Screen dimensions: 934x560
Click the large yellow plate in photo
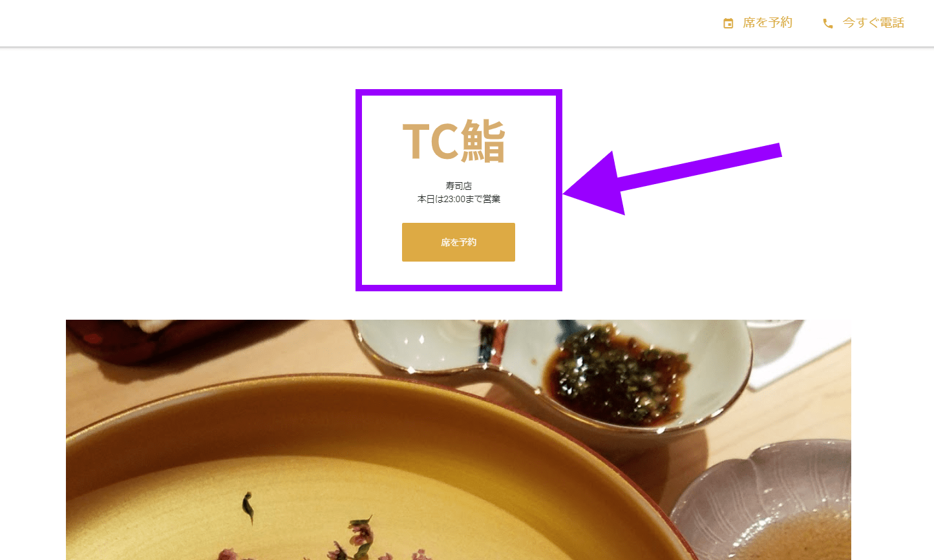[362, 478]
